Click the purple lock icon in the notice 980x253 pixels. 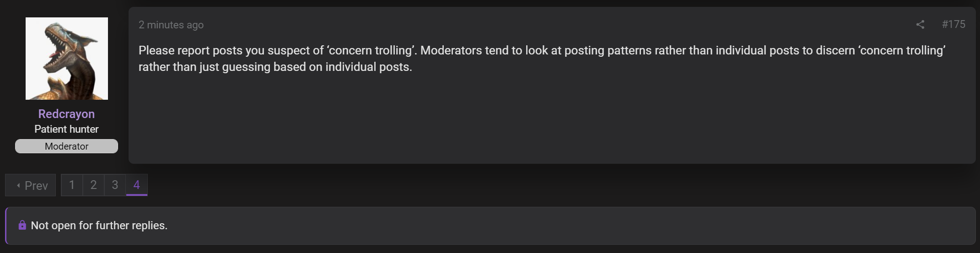pyautogui.click(x=22, y=225)
